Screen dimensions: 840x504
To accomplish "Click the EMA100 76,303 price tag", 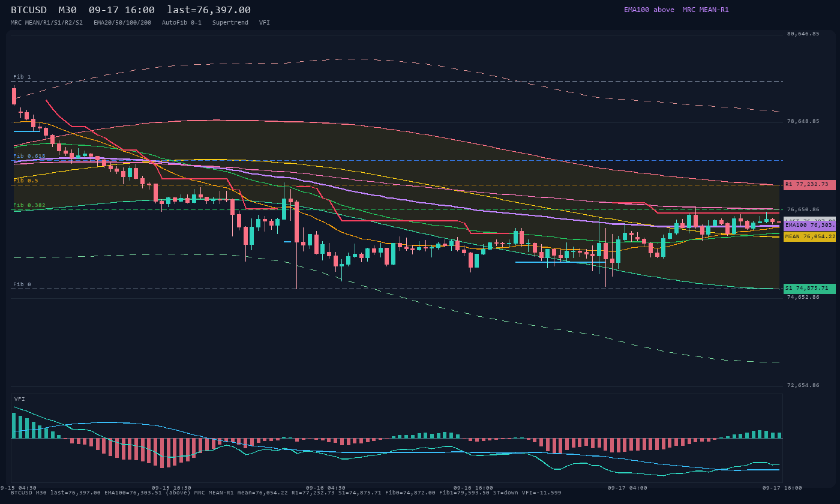I will tap(809, 225).
